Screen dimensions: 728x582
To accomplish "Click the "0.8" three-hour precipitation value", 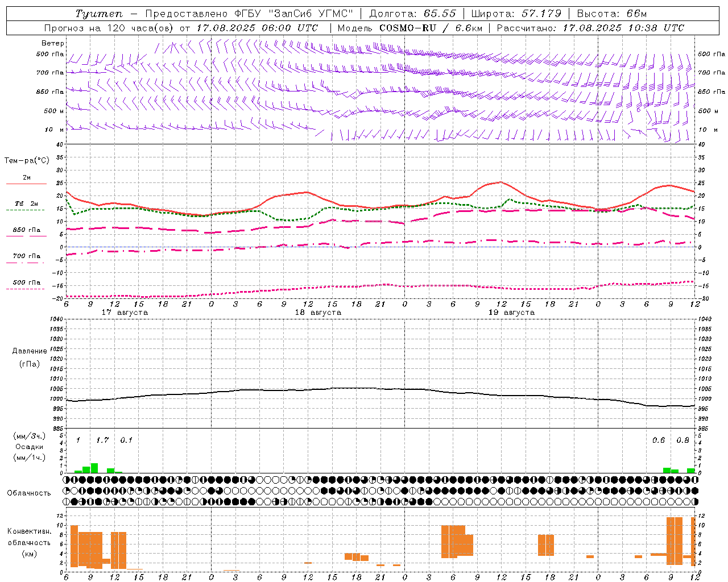I will [x=682, y=440].
